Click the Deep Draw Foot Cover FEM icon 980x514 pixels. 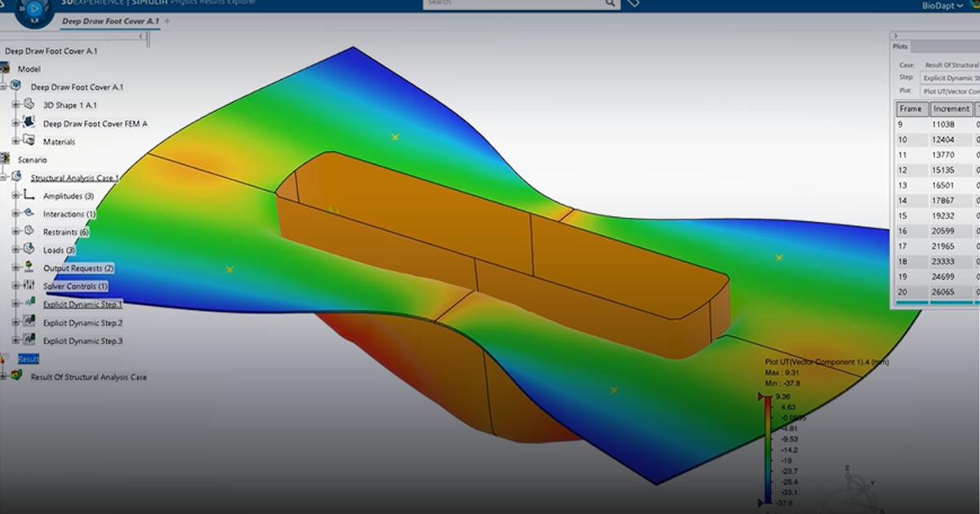point(29,122)
